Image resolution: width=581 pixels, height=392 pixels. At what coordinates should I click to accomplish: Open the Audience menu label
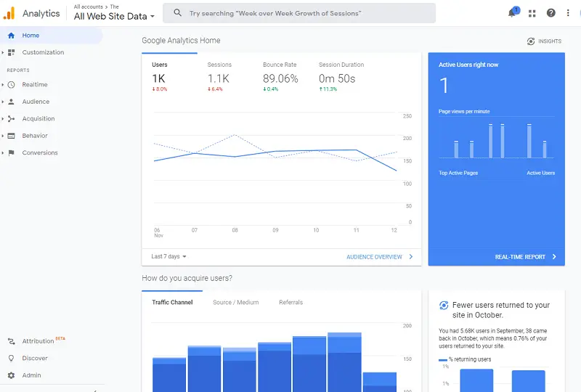click(36, 102)
